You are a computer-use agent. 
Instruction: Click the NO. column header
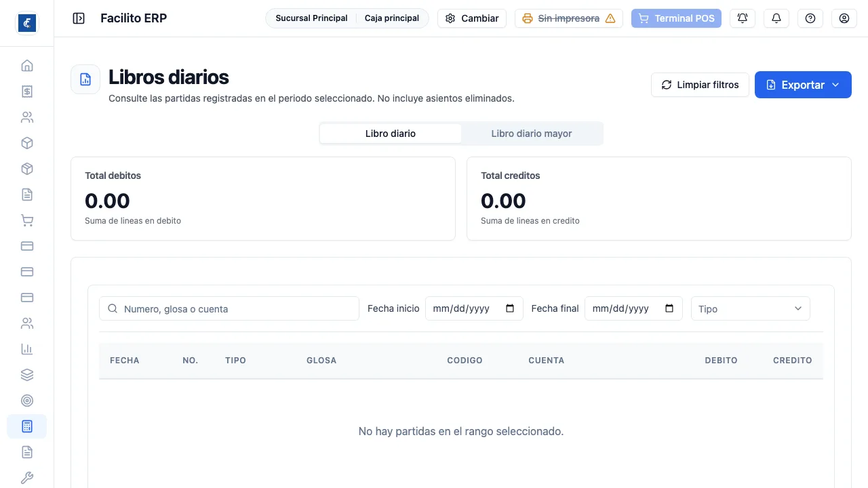191,361
